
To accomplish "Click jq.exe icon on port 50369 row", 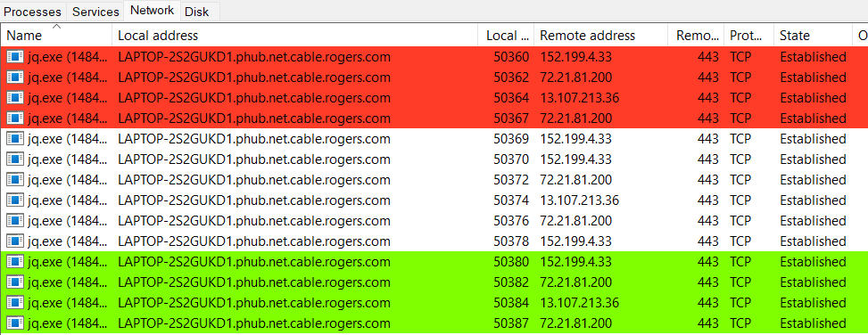I will click(x=15, y=139).
